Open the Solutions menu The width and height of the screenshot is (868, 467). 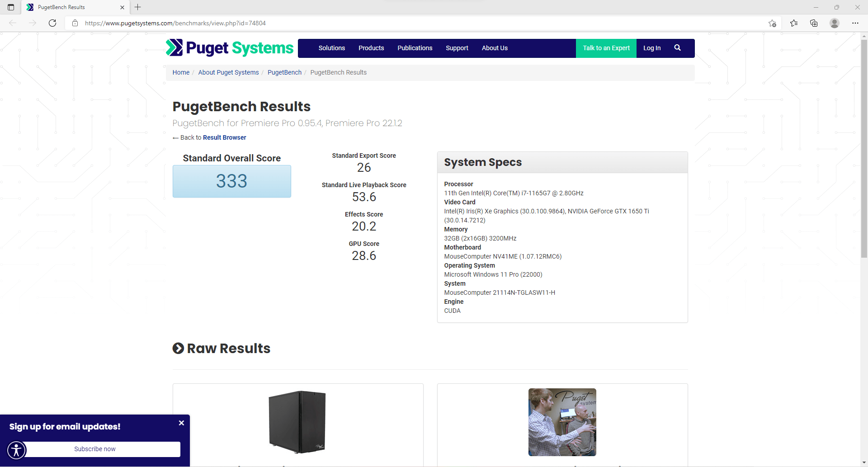coord(332,48)
